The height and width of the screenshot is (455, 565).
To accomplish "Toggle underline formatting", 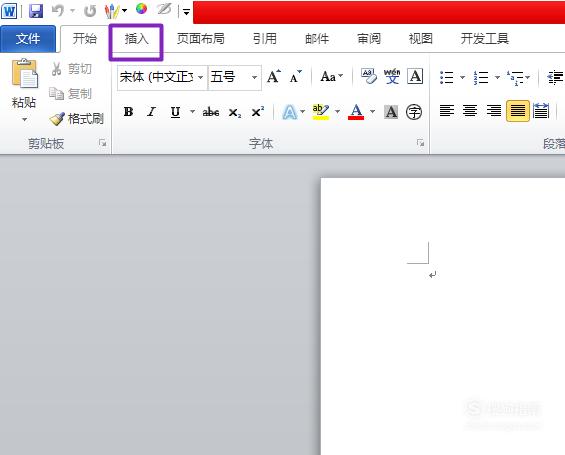I will [175, 112].
